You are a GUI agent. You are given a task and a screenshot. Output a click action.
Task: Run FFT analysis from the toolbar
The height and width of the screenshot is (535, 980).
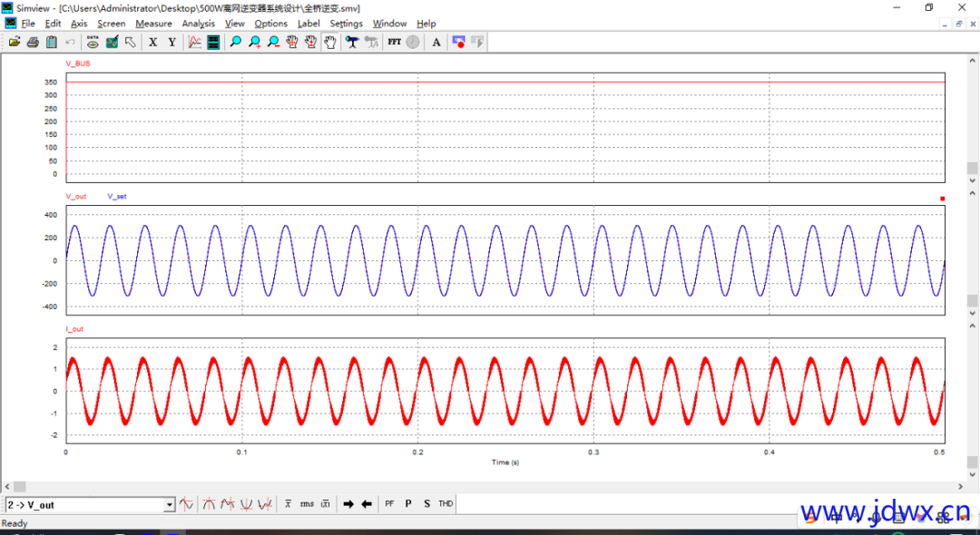pyautogui.click(x=394, y=43)
